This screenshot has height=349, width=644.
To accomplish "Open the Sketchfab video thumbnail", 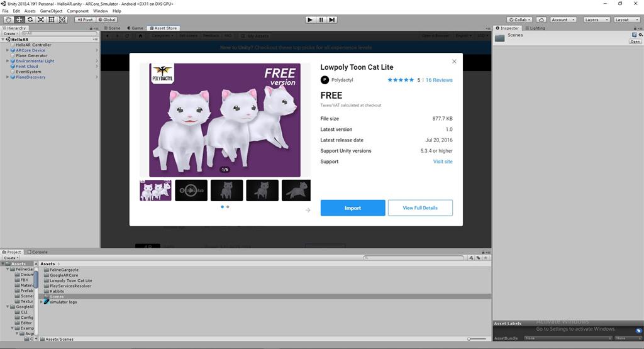I will tap(191, 190).
